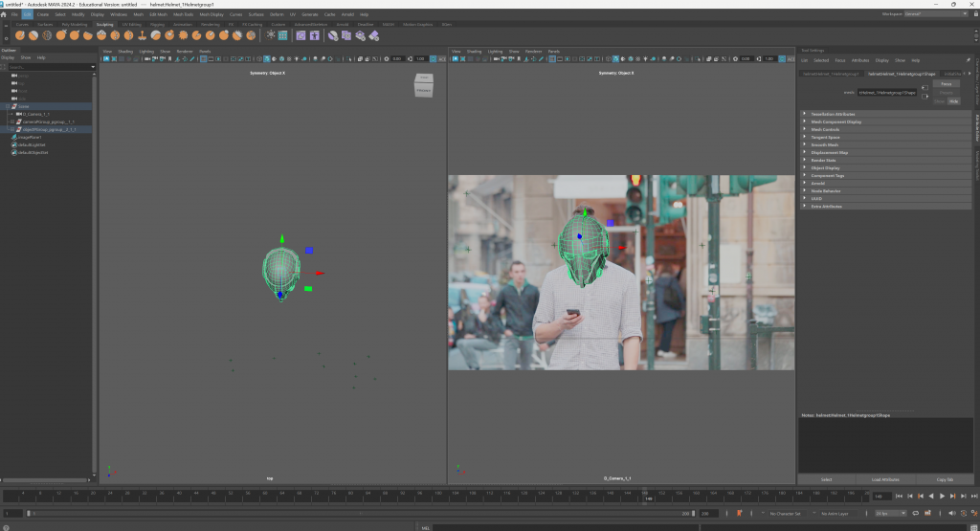
Task: Click the Load Attributes button
Action: [885, 478]
